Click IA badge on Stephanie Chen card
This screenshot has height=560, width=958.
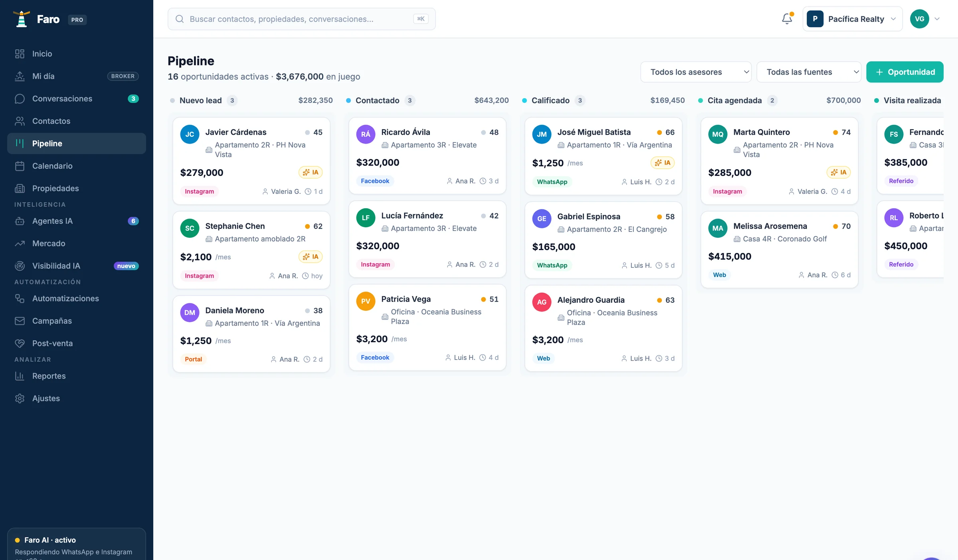click(311, 256)
